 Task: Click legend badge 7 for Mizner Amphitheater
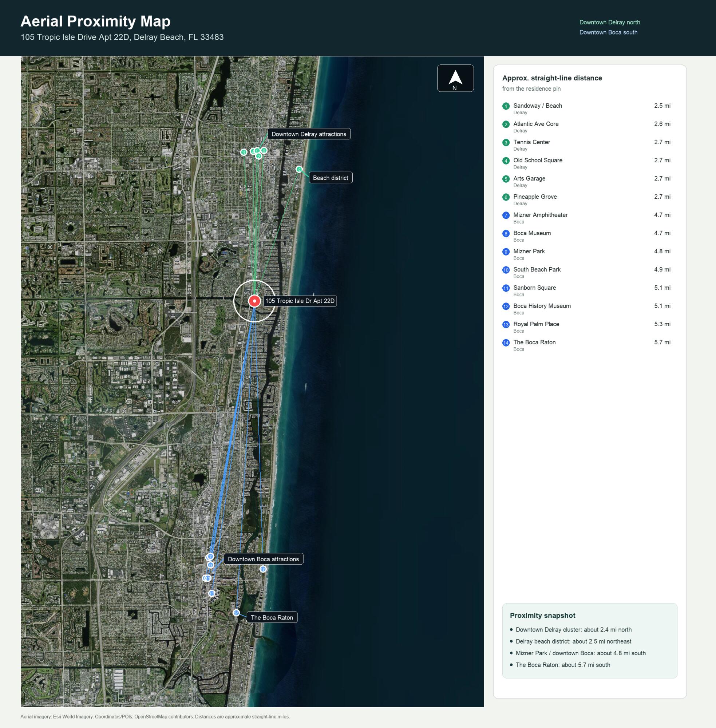pyautogui.click(x=506, y=215)
